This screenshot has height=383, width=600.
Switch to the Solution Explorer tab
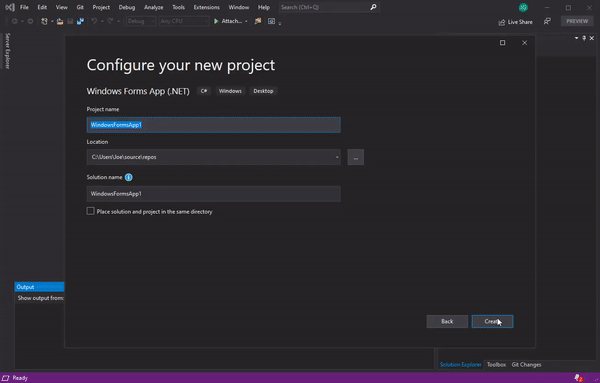[x=461, y=365]
